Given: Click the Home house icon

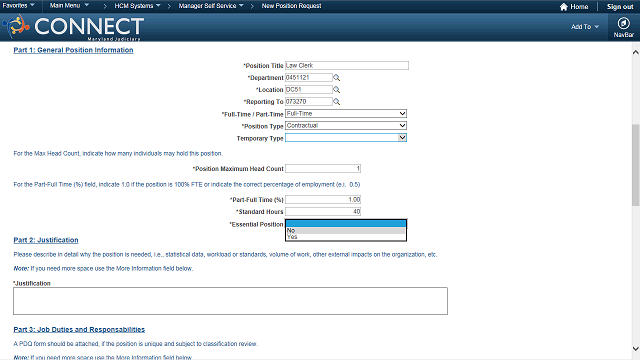Looking at the screenshot, I should 564,7.
